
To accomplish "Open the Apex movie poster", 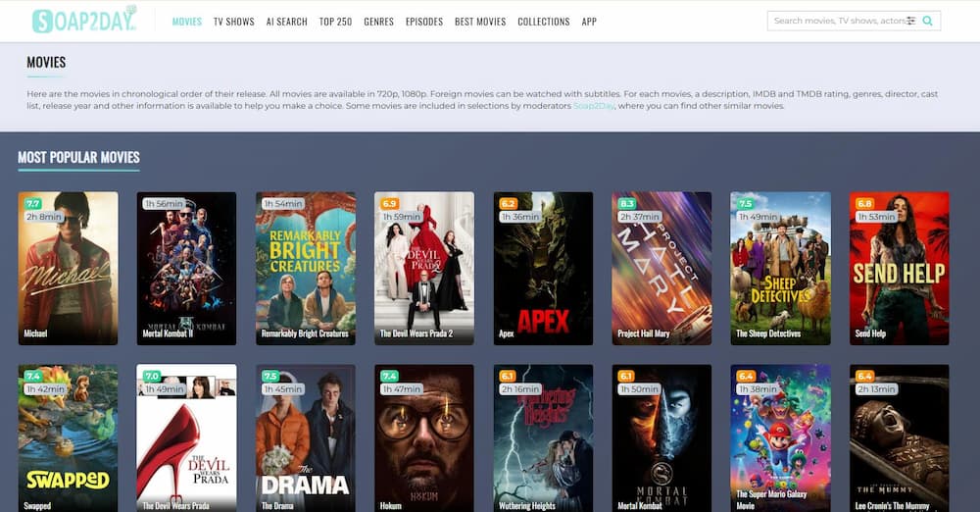I will click(x=543, y=269).
